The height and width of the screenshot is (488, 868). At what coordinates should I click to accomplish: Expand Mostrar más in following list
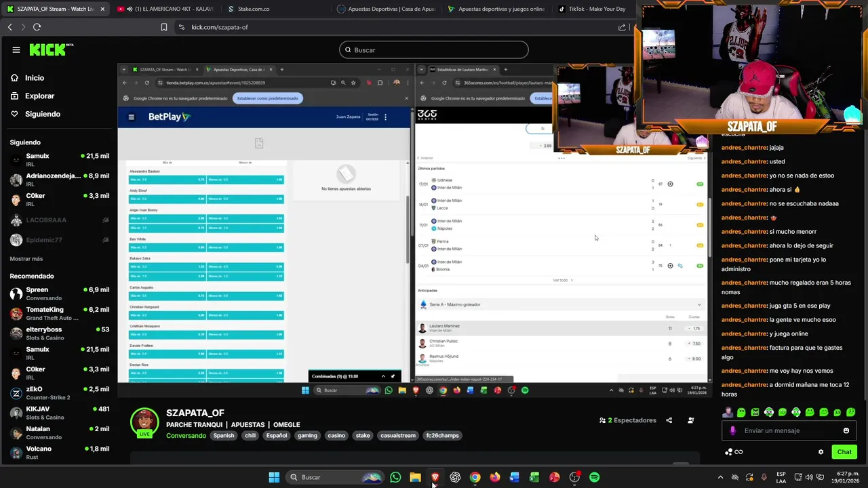[26, 259]
